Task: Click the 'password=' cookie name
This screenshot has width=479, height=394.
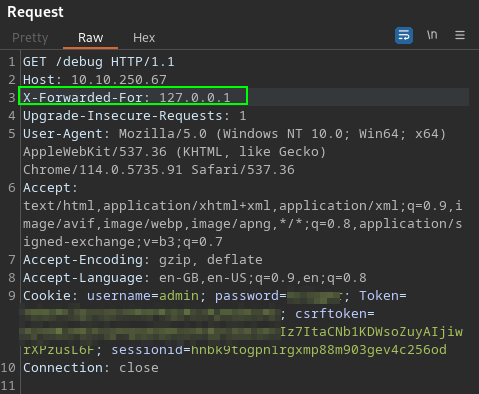Action: pos(251,296)
